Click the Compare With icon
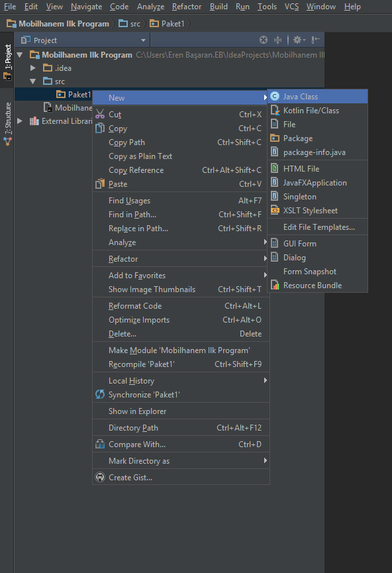Image resolution: width=392 pixels, height=573 pixels. coord(100,444)
